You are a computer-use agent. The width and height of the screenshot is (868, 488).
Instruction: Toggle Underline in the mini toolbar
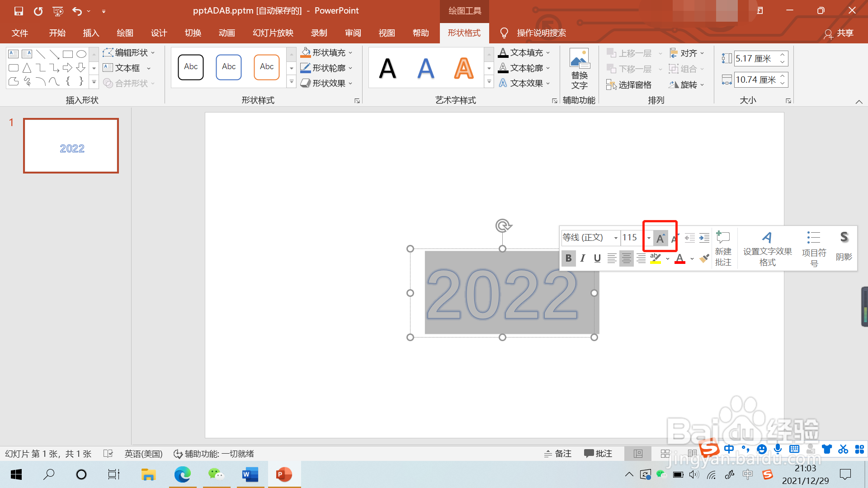pyautogui.click(x=597, y=258)
